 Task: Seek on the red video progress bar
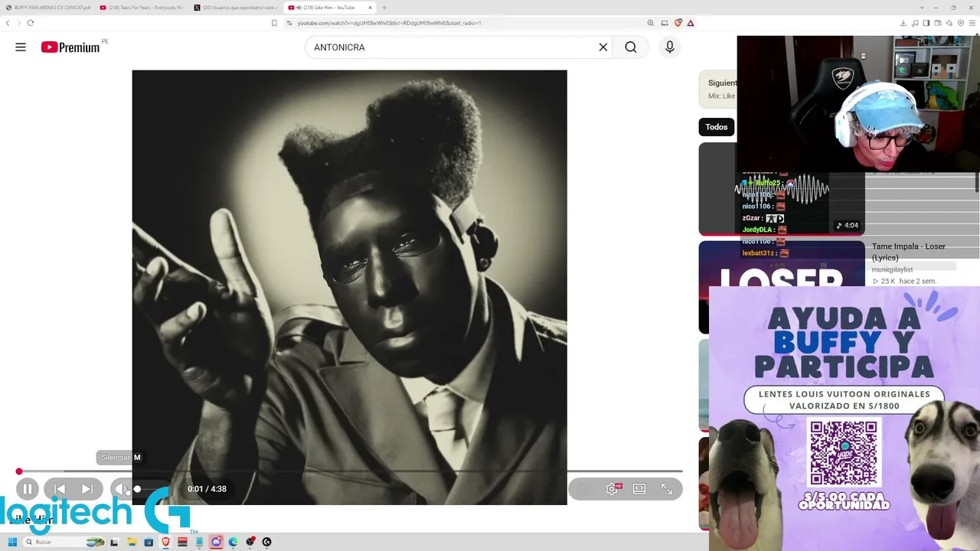pos(350,471)
